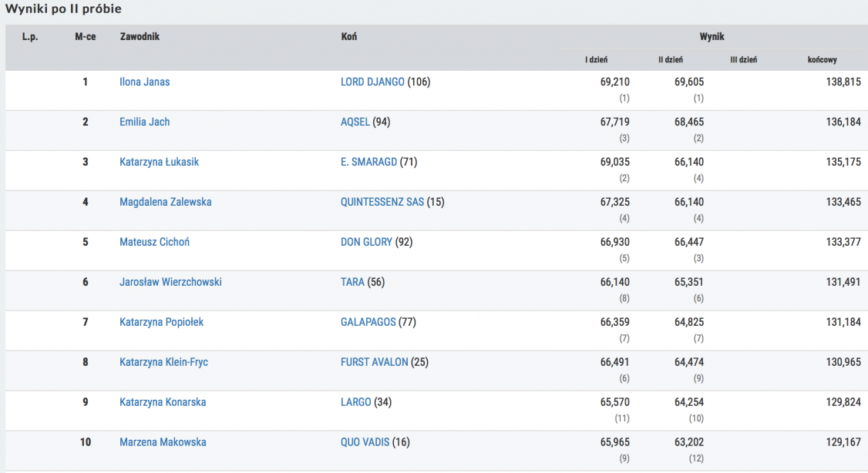Open Katarzyna Łukasik rider page
Image resolution: width=868 pixels, height=473 pixels.
pyautogui.click(x=160, y=162)
